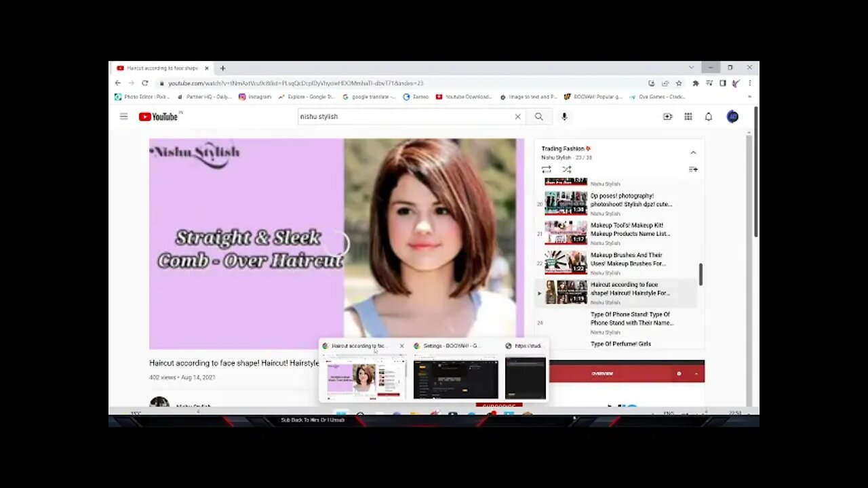Open the YouTube hamburger guide menu

coord(123,117)
